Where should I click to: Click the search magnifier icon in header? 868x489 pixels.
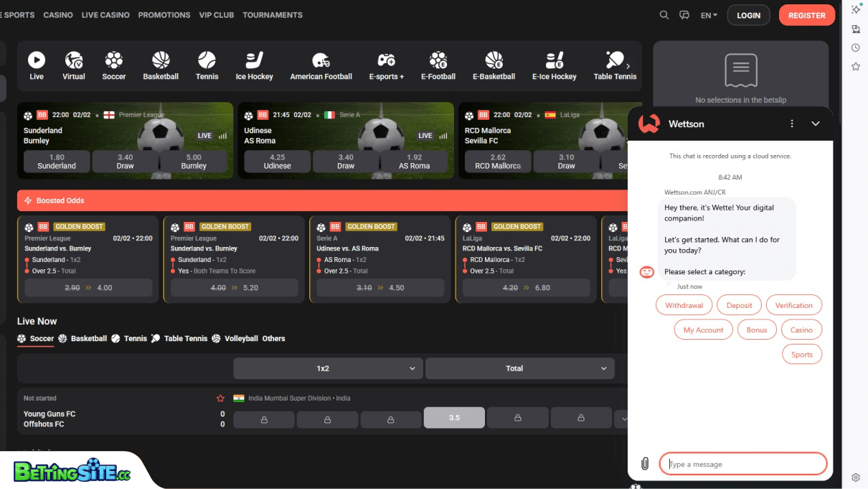(664, 15)
